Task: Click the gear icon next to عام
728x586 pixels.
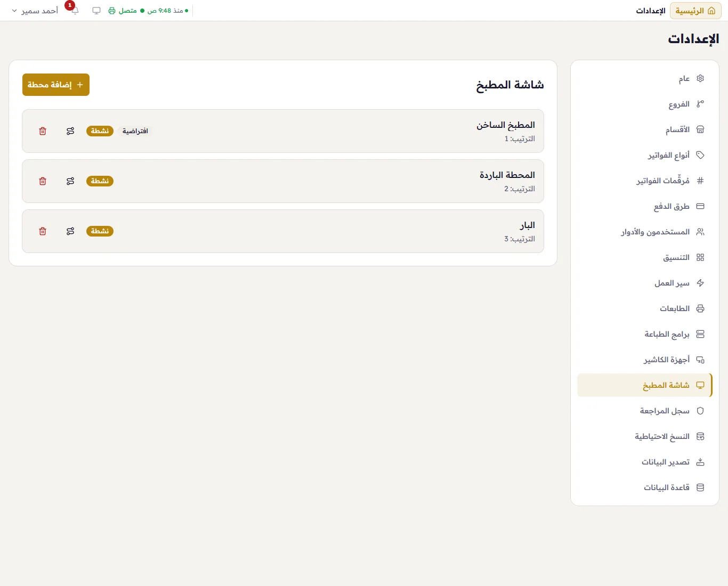Action: [700, 78]
